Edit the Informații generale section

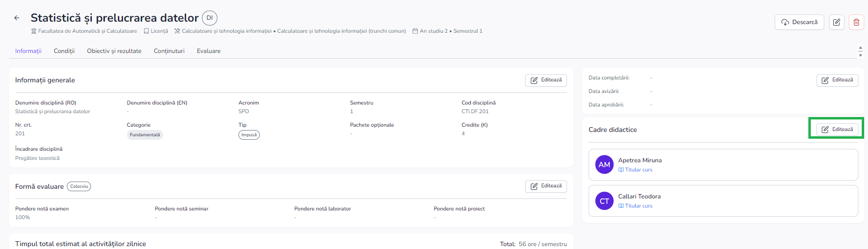(546, 80)
